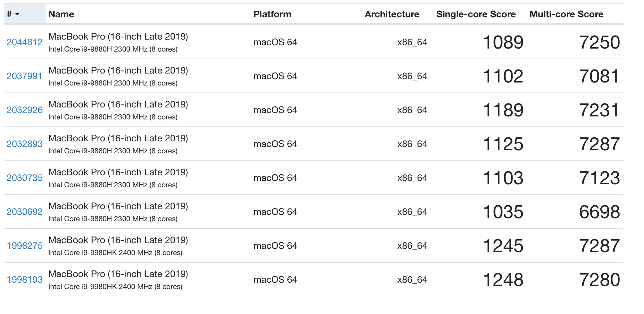Open benchmark result 2030692
This screenshot has height=314, width=644.
click(x=25, y=212)
